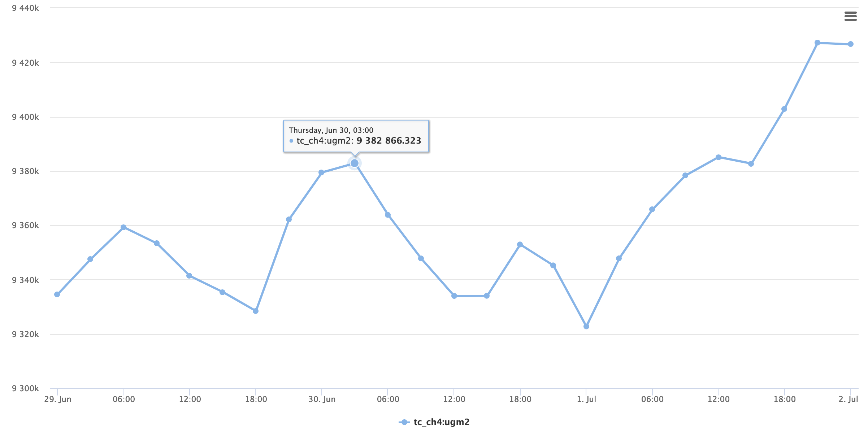Toggle tc_ch4:ugm2 series in legend
This screenshot has height=433, width=868.
tap(434, 422)
